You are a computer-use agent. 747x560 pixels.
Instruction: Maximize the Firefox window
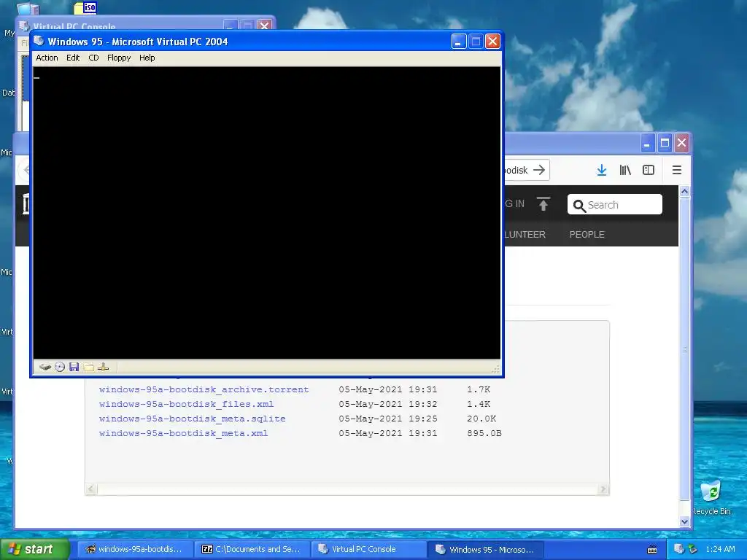(x=665, y=143)
